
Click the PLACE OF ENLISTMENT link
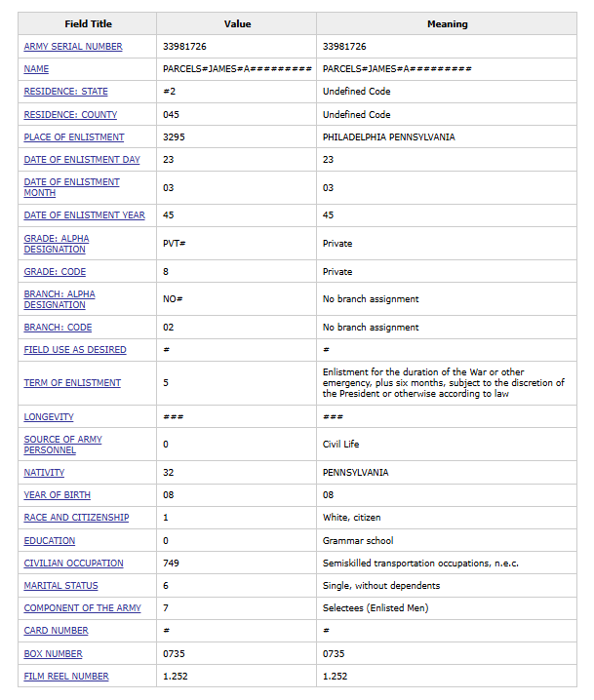[74, 137]
